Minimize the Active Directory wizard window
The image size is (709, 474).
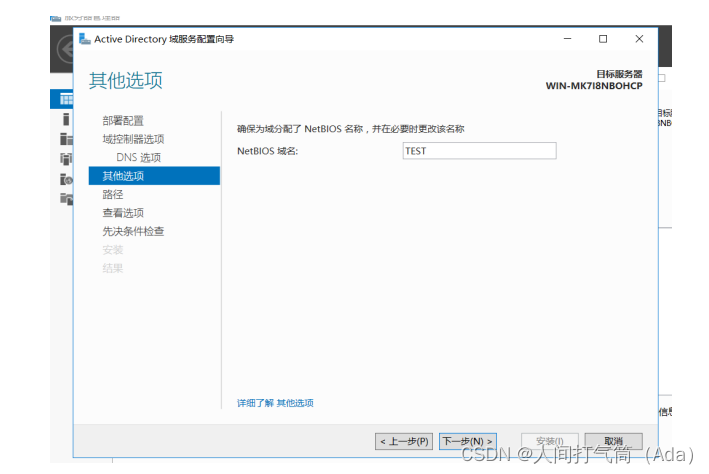click(x=567, y=39)
